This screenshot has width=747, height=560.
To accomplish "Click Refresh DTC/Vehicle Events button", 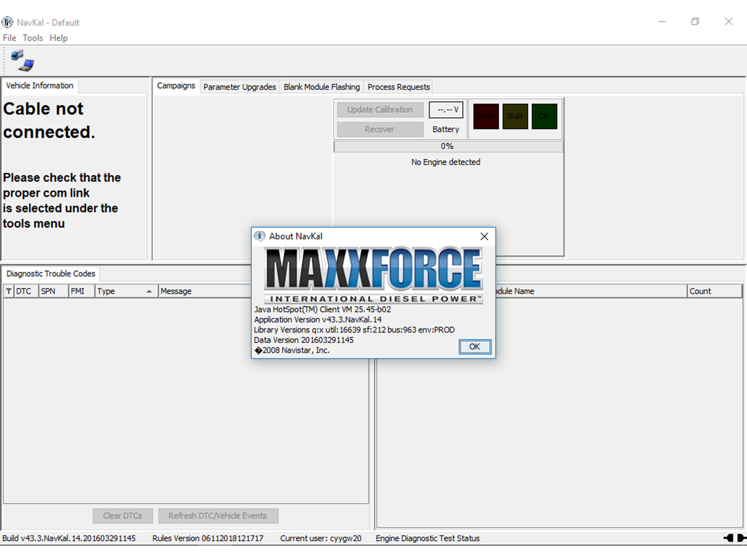I will point(218,516).
